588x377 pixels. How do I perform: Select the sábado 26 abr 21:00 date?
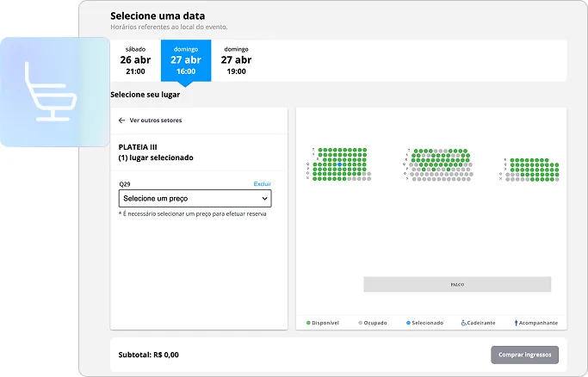point(137,60)
